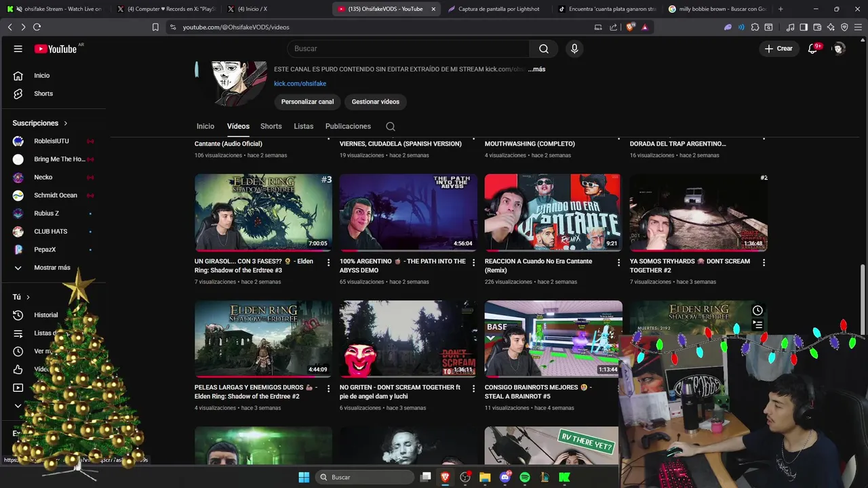Open options menu for UN GIRASOL video
Image resolution: width=868 pixels, height=488 pixels.
click(x=329, y=262)
